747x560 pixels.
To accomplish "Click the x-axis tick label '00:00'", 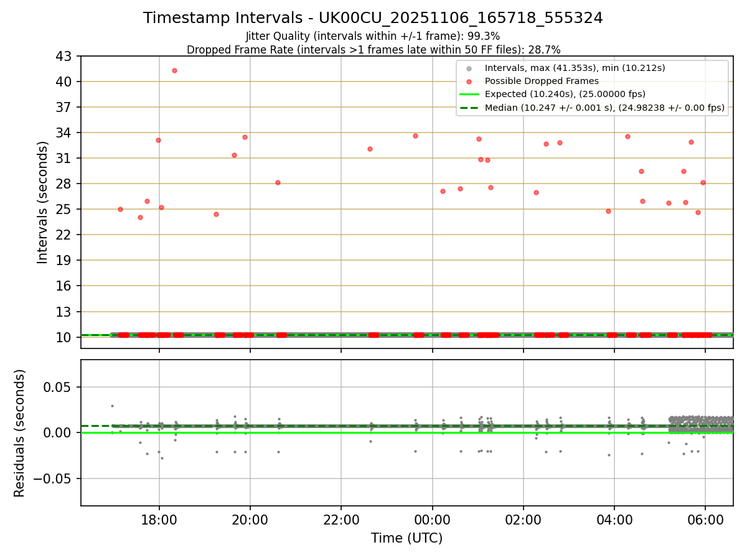I will pyautogui.click(x=432, y=520).
